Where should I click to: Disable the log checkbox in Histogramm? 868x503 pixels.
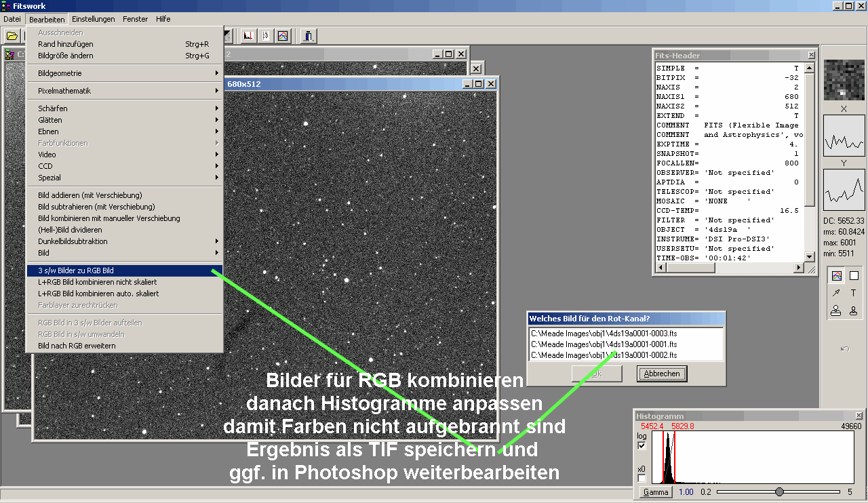point(642,445)
